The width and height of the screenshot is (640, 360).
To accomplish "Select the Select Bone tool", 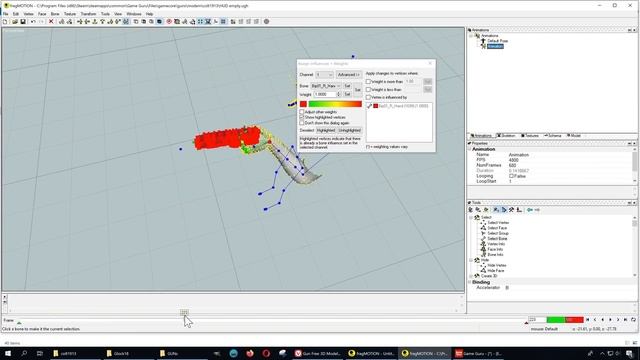I will [x=497, y=238].
